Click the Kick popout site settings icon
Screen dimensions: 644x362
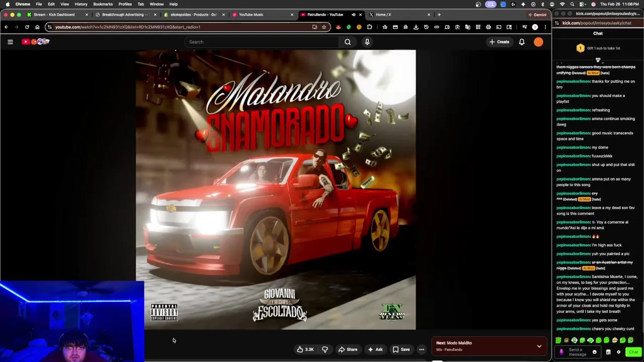[557, 23]
